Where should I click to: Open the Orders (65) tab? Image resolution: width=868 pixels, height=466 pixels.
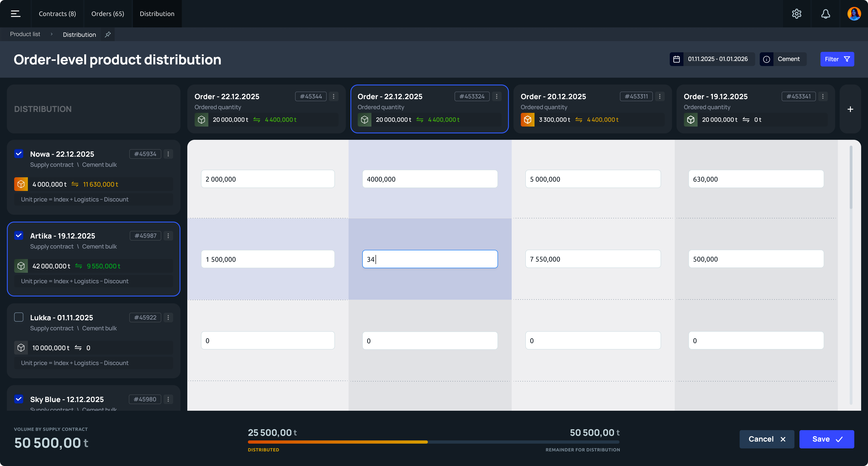tap(108, 14)
